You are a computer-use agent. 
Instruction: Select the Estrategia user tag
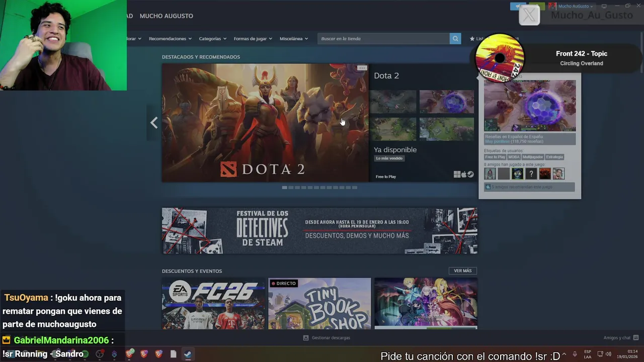(554, 157)
